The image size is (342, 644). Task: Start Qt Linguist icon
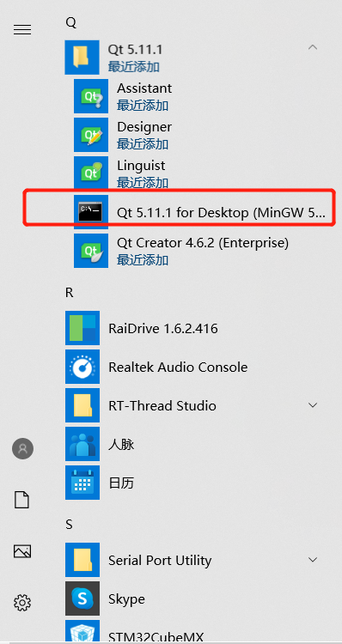(91, 173)
